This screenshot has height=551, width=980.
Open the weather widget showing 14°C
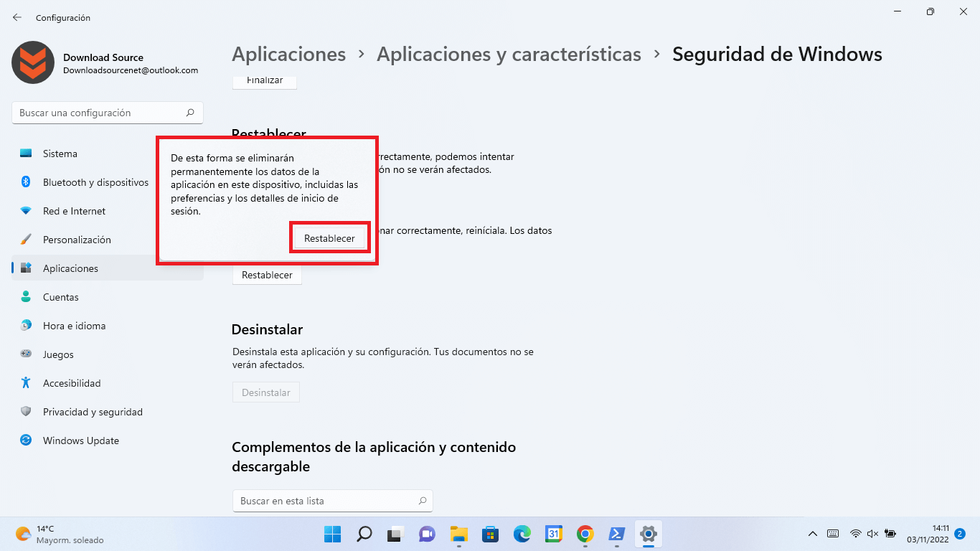click(x=60, y=534)
